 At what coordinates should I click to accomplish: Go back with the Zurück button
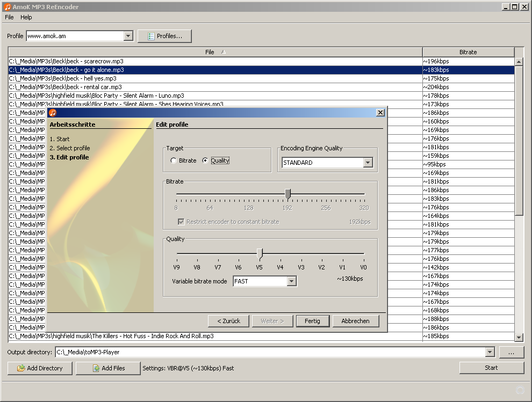click(228, 321)
